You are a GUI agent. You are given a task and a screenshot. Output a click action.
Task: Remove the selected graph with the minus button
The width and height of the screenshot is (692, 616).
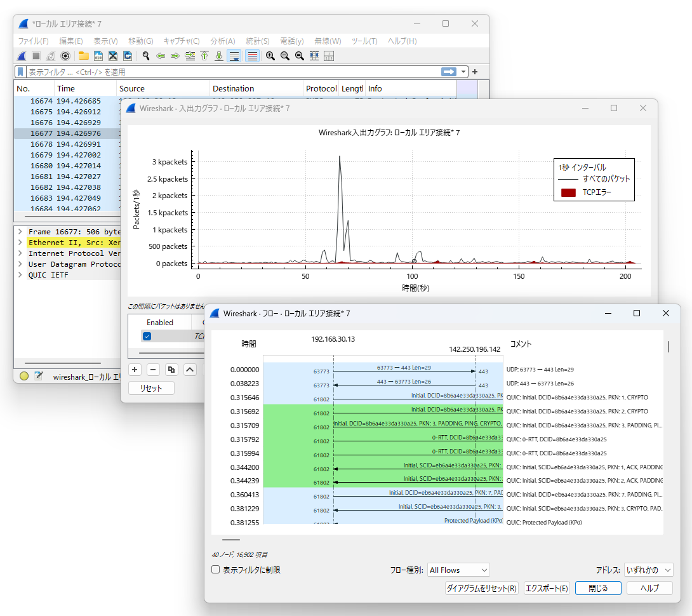[x=153, y=370]
